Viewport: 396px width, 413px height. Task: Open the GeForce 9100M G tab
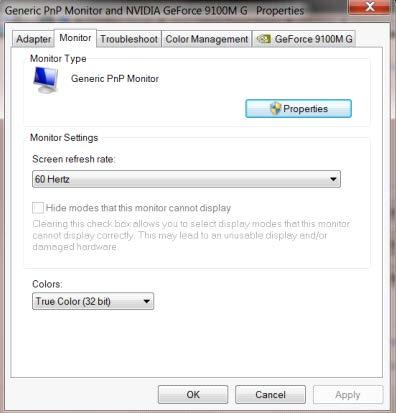click(304, 39)
